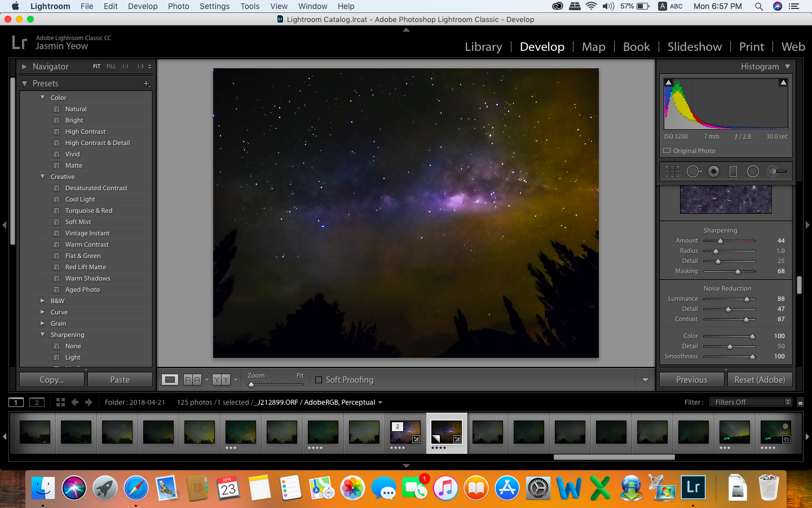The height and width of the screenshot is (508, 812).
Task: Collapse the Histogram panel
Action: coord(788,67)
